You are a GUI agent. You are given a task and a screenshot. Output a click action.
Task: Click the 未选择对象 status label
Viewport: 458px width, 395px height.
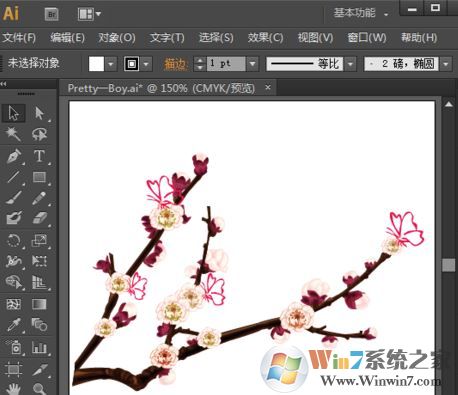[x=33, y=63]
